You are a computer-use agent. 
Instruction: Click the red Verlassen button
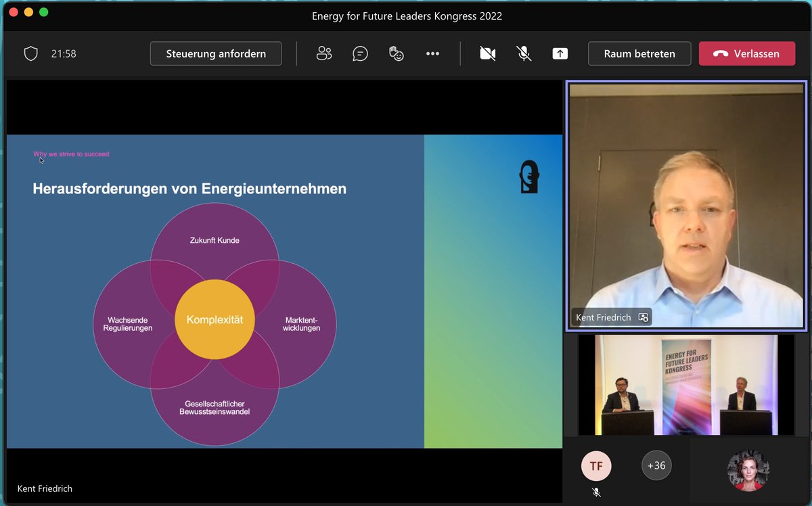[747, 53]
